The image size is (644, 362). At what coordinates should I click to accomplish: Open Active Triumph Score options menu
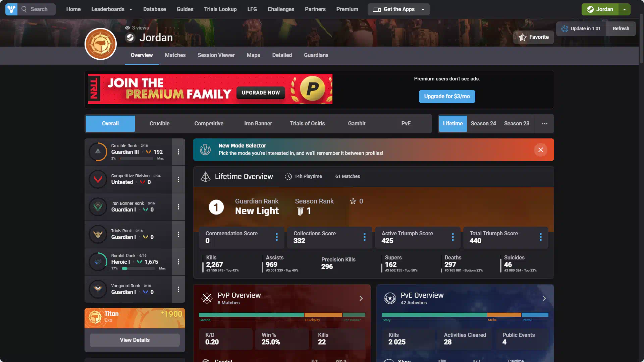click(453, 237)
